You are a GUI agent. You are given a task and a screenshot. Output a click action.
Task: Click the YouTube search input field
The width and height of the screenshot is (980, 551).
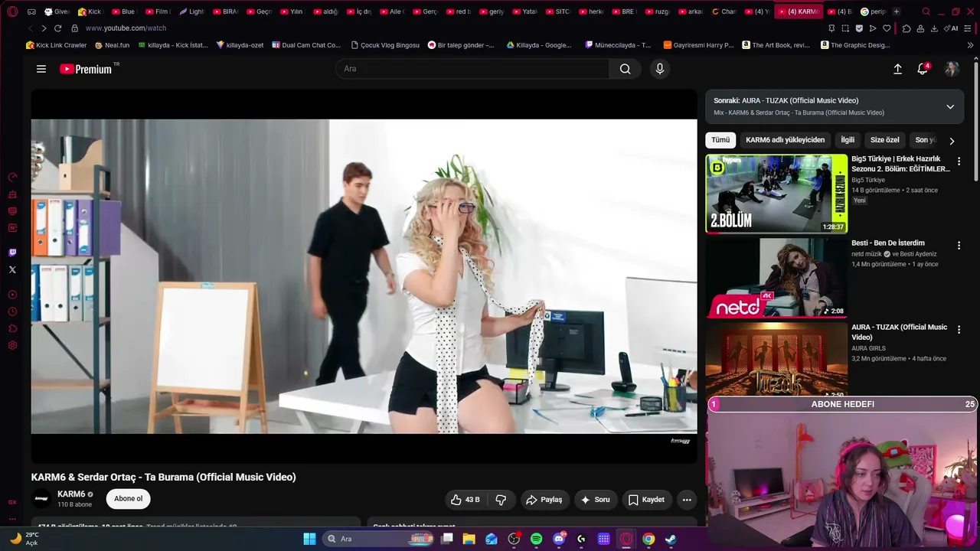click(472, 69)
